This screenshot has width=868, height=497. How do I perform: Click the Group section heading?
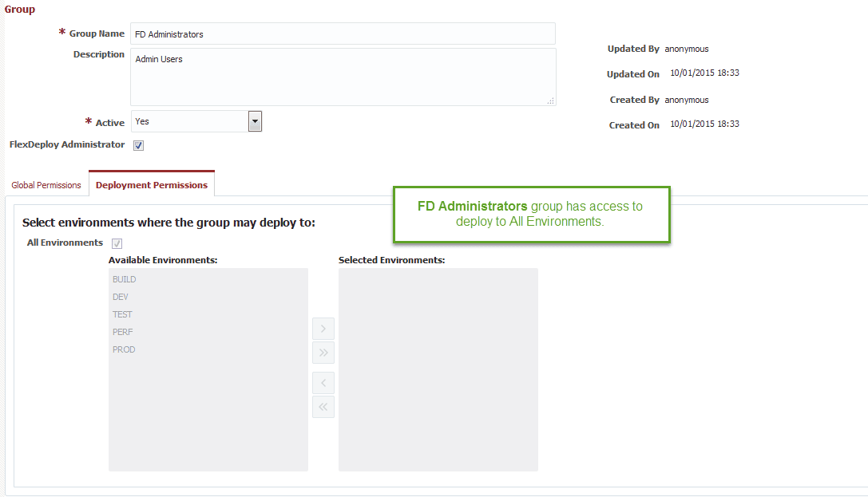pyautogui.click(x=20, y=10)
